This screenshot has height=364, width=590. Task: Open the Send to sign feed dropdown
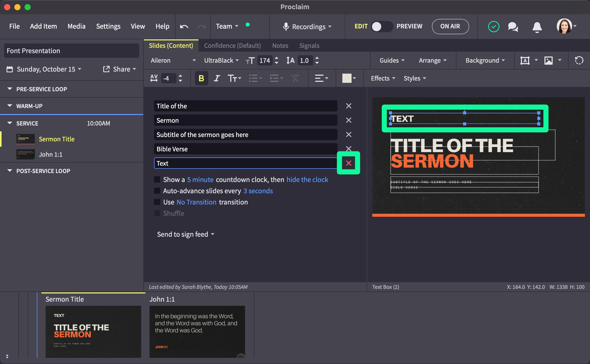click(186, 234)
